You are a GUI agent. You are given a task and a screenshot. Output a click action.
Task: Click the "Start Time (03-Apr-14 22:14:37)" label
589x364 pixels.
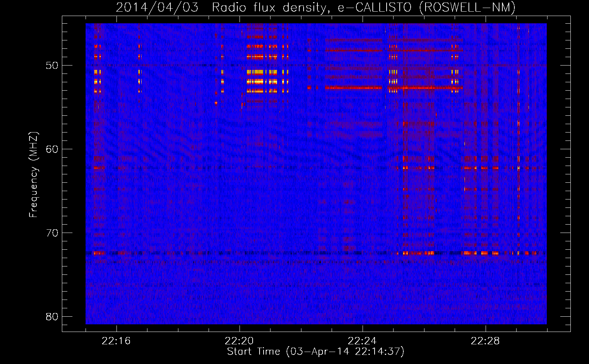coord(316,352)
